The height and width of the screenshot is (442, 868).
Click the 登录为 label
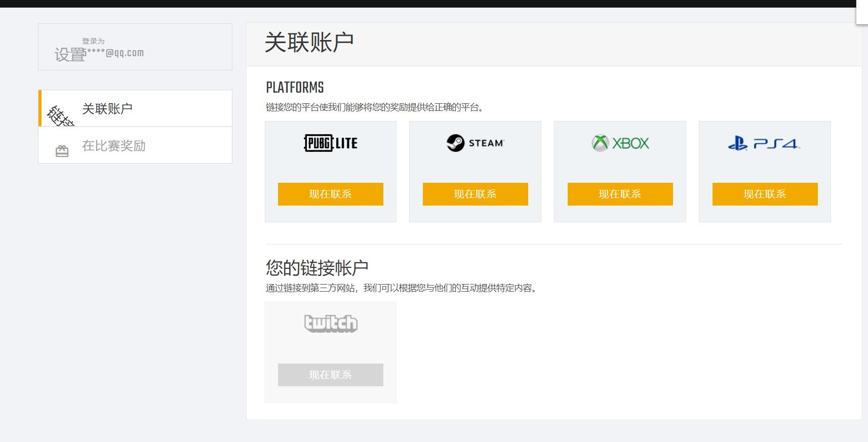93,41
